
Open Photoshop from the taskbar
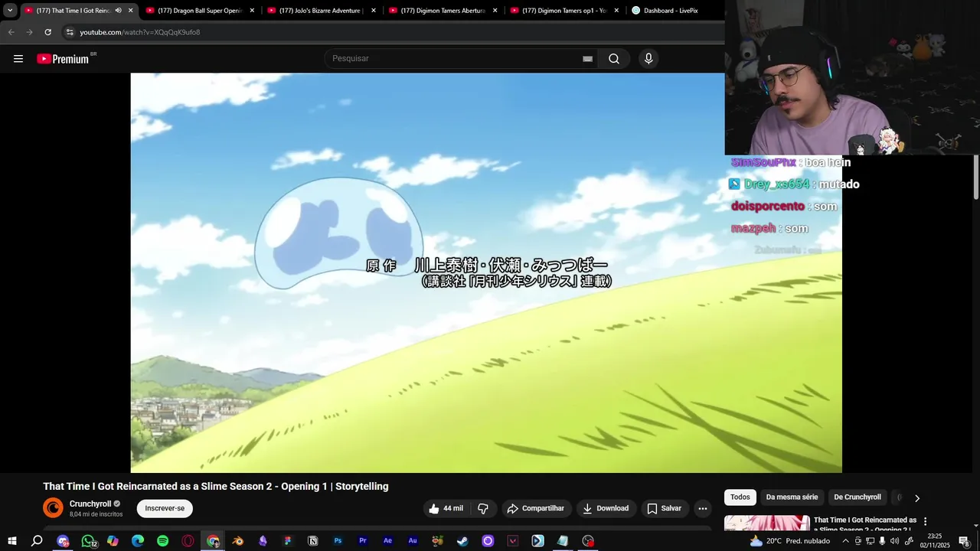338,541
